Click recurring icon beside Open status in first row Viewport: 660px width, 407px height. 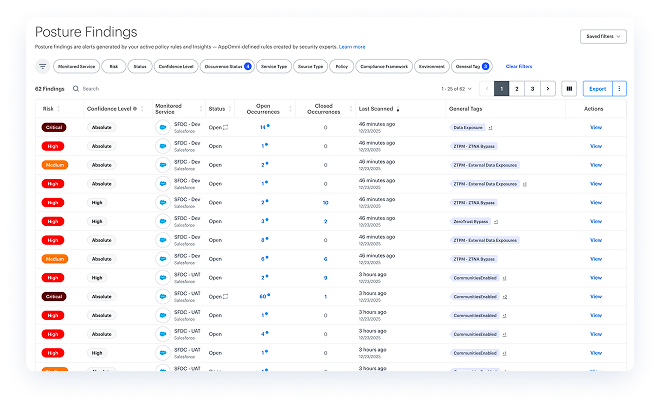coord(227,128)
